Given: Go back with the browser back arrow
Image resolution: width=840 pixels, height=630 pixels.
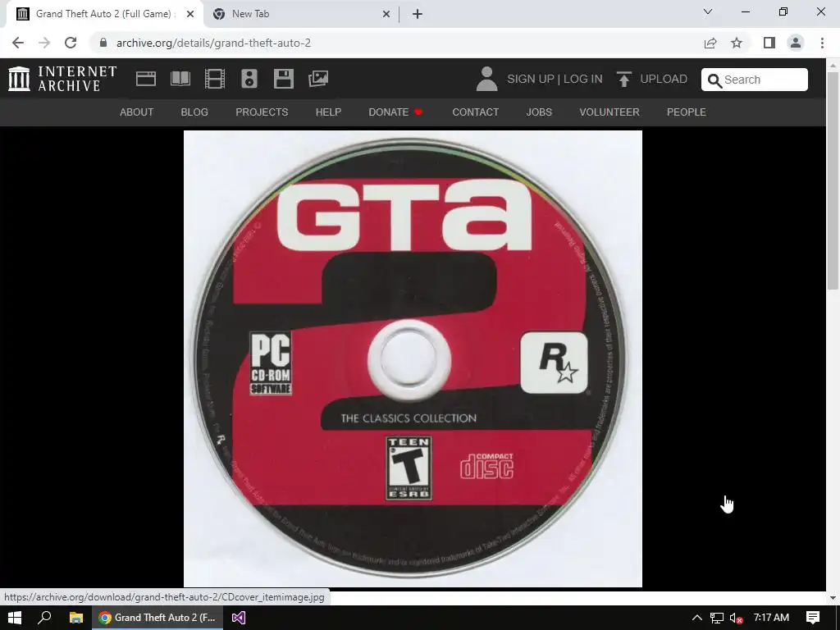Looking at the screenshot, I should [18, 43].
